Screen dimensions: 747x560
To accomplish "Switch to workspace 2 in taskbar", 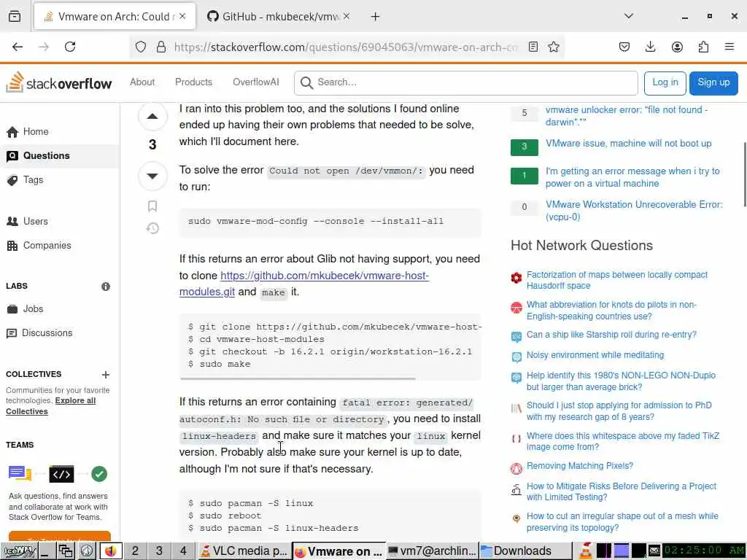I will (x=135, y=551).
